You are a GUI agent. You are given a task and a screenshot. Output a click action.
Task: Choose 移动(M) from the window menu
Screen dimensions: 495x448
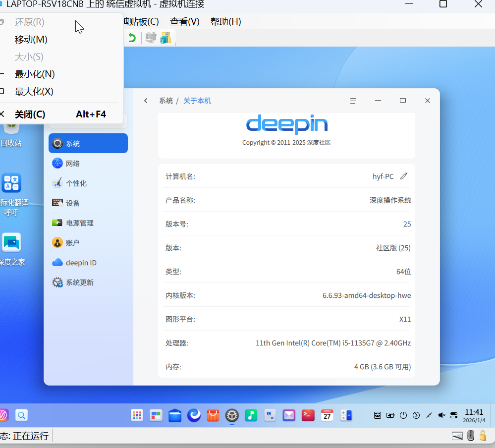click(61, 40)
